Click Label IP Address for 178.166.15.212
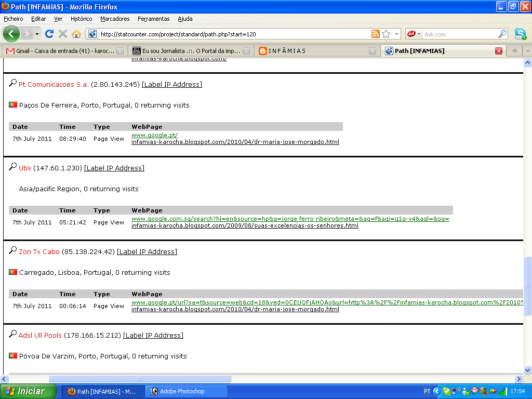 (x=153, y=335)
